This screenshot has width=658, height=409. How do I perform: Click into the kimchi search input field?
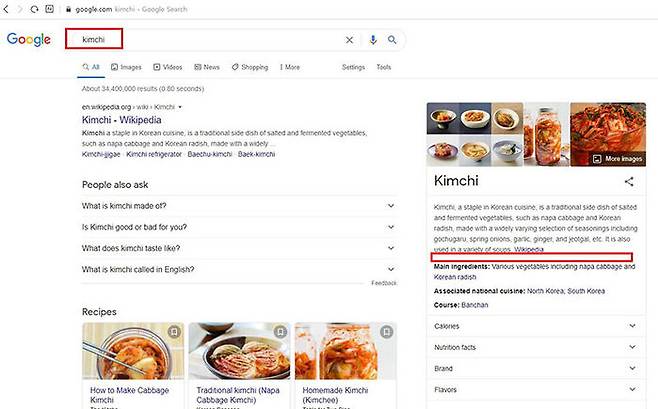point(200,40)
